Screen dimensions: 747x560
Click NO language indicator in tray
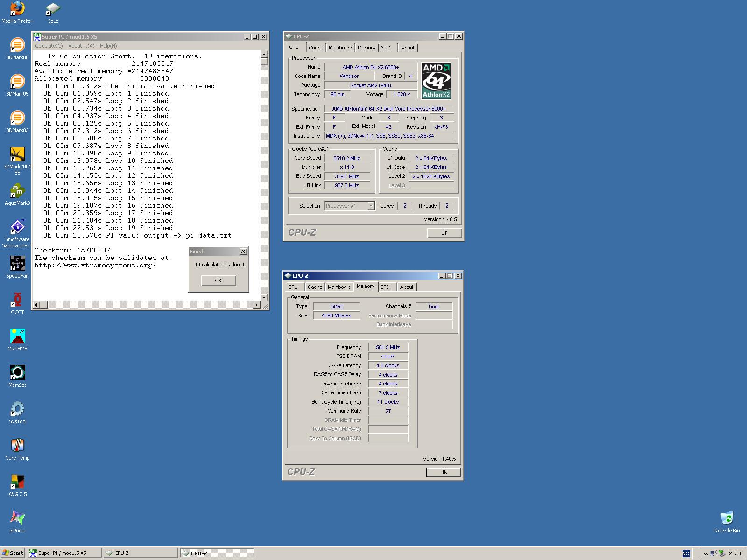click(686, 553)
